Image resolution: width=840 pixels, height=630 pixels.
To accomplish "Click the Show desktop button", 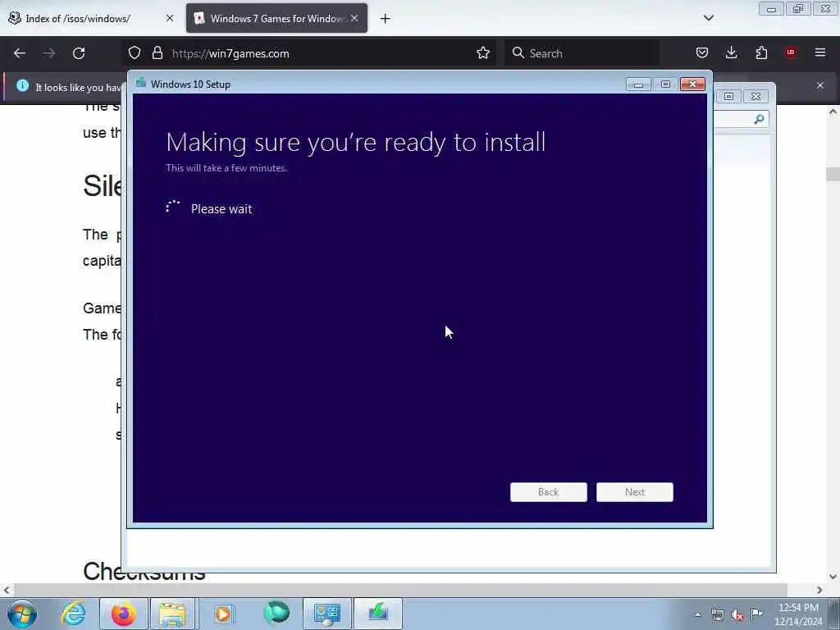I will click(834, 614).
